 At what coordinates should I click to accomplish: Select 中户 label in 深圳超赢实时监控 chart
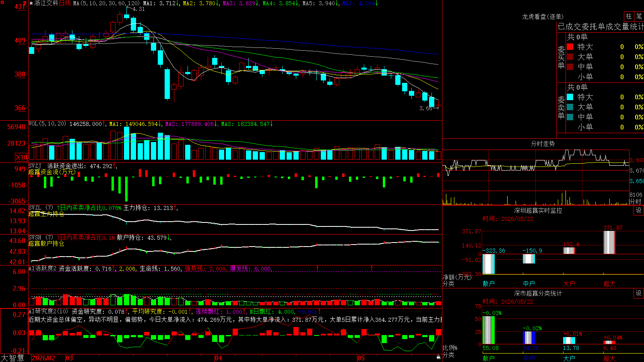[x=529, y=284]
